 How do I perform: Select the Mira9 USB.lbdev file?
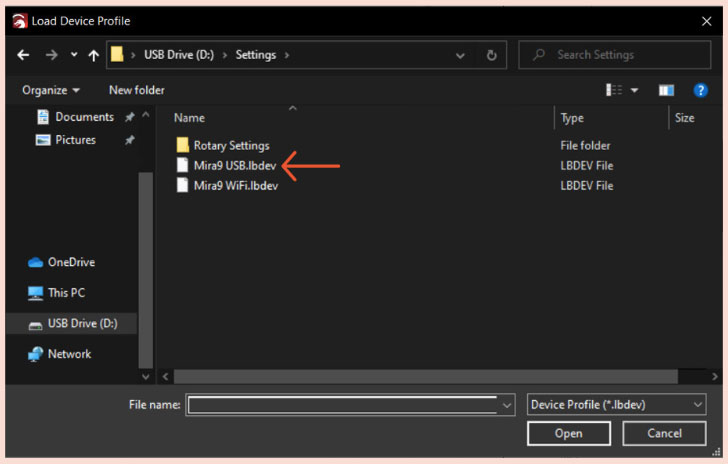click(235, 166)
